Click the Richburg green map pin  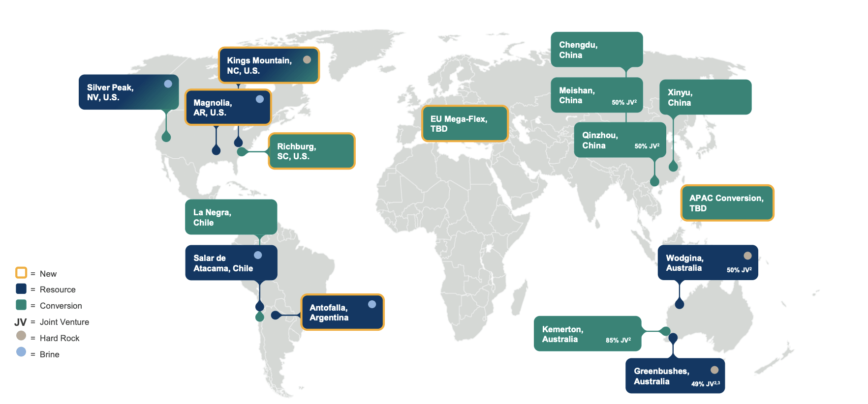tap(242, 151)
